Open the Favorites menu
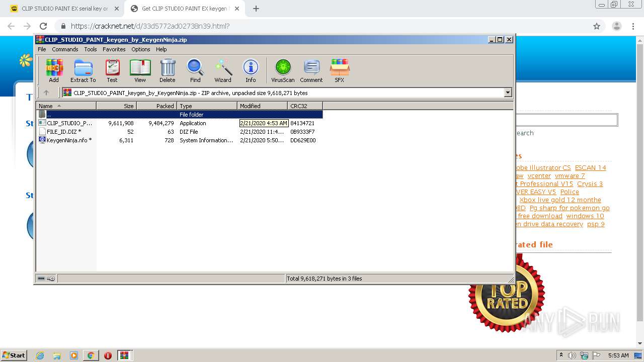Screen dimensions: 644x362 114,49
